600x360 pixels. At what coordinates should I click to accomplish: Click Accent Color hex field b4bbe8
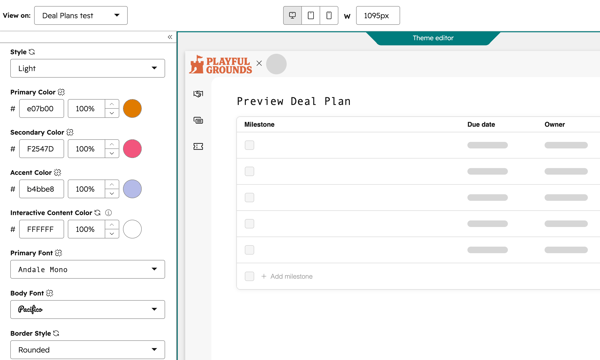(x=41, y=189)
